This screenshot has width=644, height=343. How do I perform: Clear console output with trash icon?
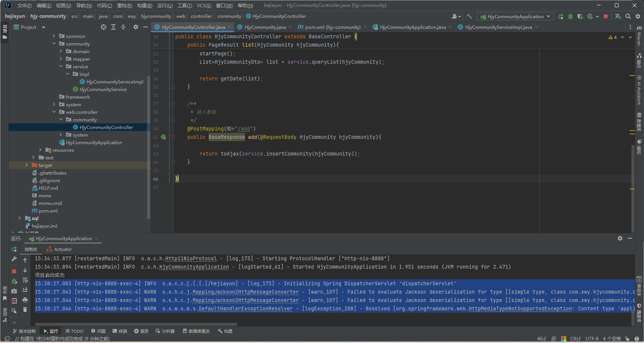[25, 310]
